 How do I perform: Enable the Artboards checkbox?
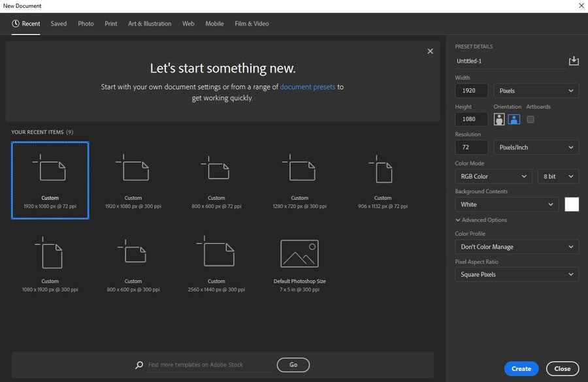[531, 119]
